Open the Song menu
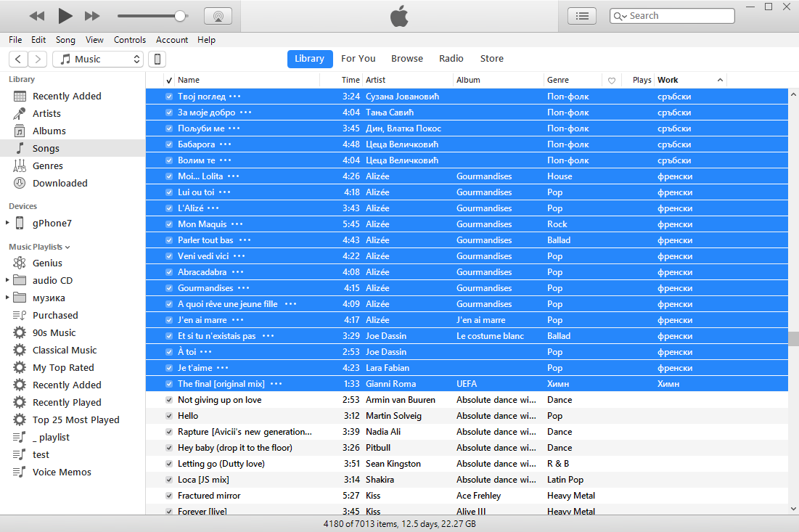Screen dimensions: 799x532 pyautogui.click(x=65, y=40)
